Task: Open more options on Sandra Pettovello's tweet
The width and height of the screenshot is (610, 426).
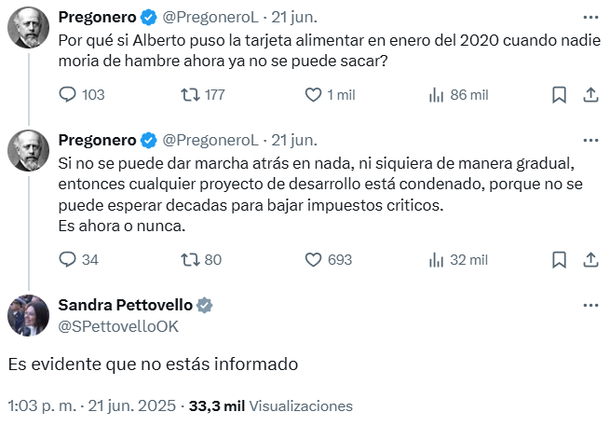Action: [589, 303]
